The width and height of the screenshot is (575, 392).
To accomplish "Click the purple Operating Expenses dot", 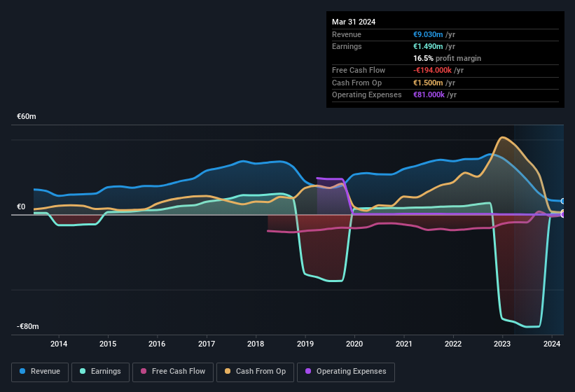I will tap(309, 372).
